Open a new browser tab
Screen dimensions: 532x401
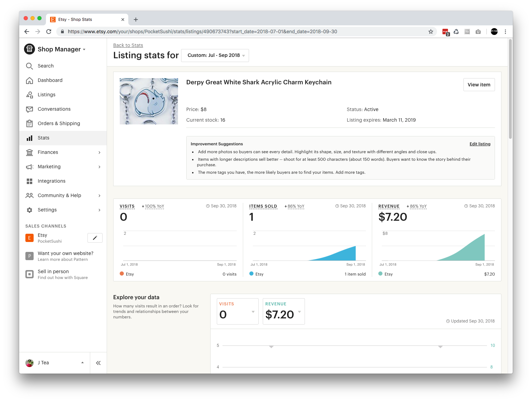136,20
